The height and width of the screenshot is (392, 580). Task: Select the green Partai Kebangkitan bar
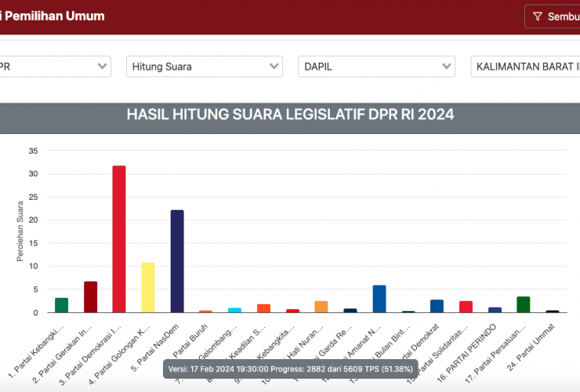tap(61, 305)
